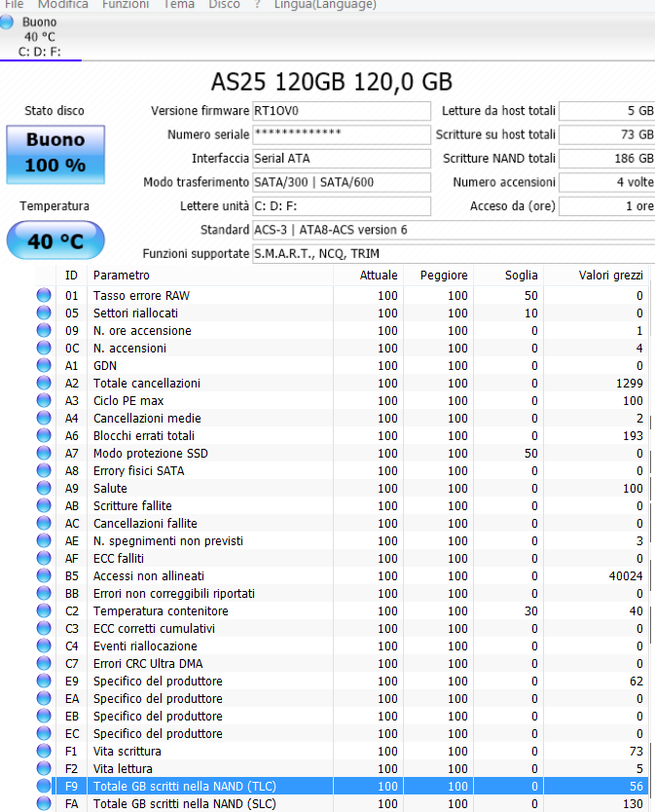The width and height of the screenshot is (655, 812).
Task: Click status icon of Totale cancellazioni row
Action: [x=44, y=384]
